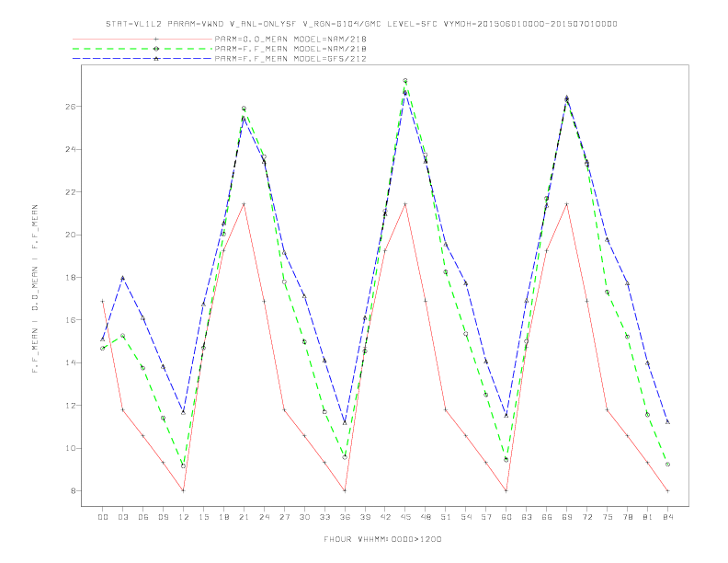Click x-axis tick label 45
728x563 pixels.
(405, 517)
